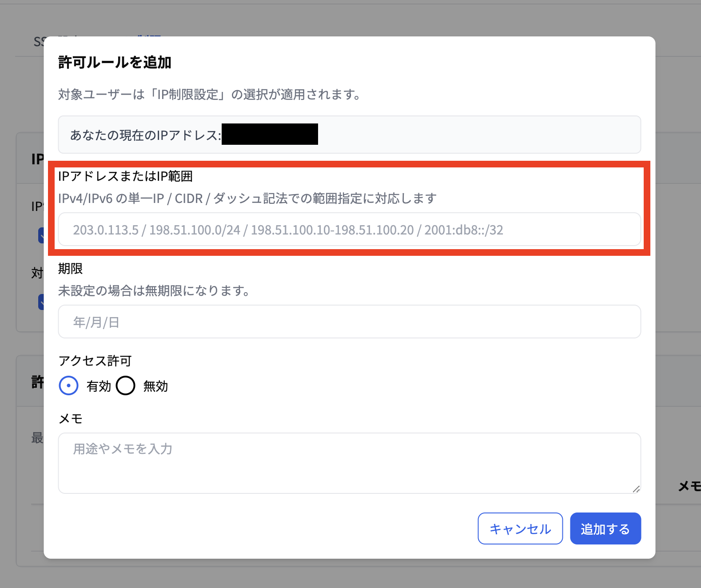Viewport: 701px width, 588px height.
Task: Click the 追加する button
Action: 605,528
